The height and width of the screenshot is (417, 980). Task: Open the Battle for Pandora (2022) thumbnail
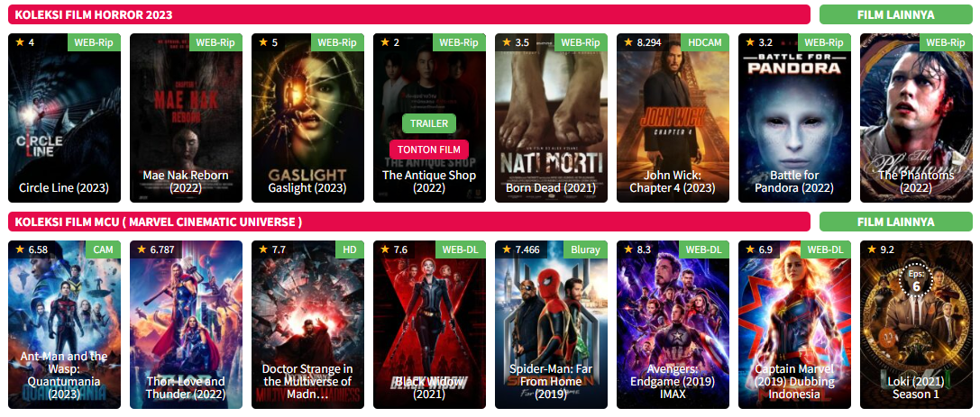pyautogui.click(x=794, y=118)
